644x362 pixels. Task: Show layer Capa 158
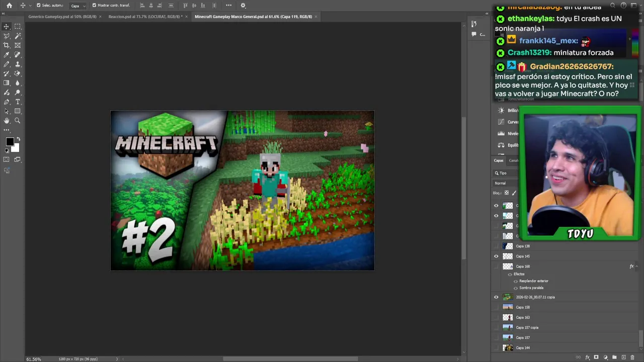coord(496,307)
